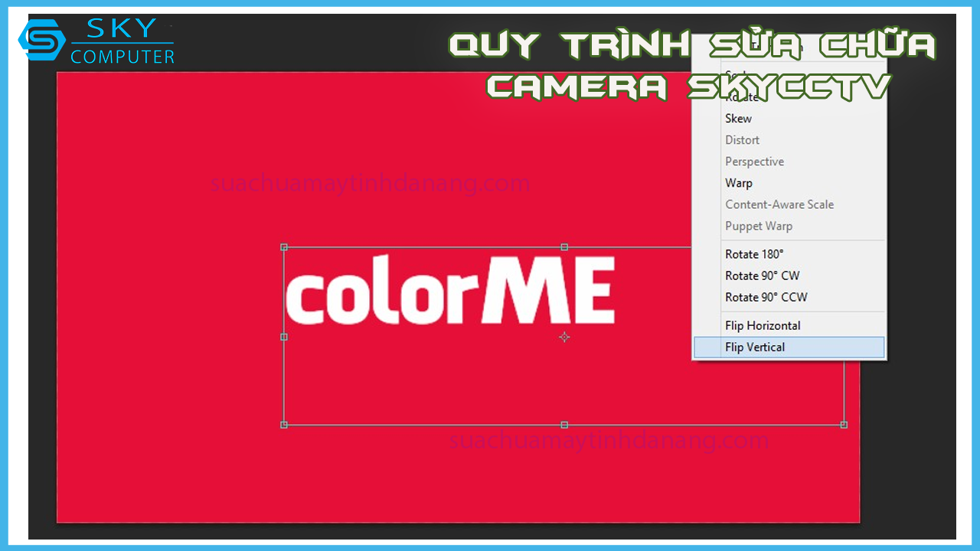
Task: Choose Rotate 90° CCW option
Action: (766, 297)
